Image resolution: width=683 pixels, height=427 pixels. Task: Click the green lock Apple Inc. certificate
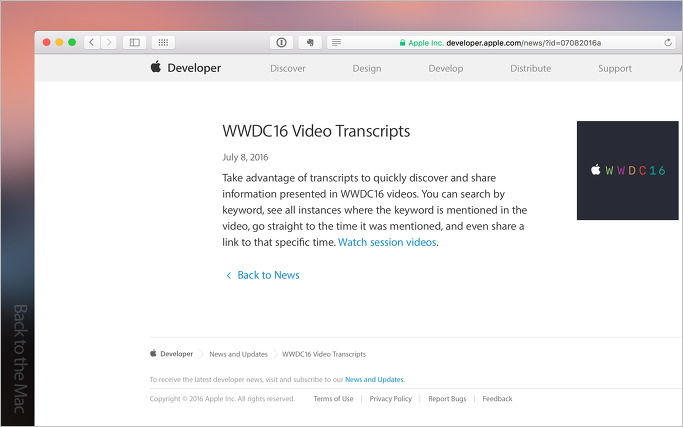point(421,43)
